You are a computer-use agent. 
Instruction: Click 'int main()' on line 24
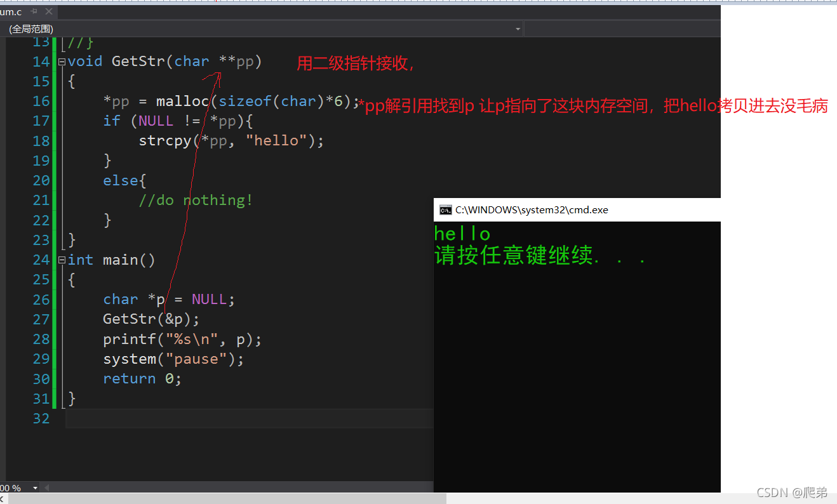tap(111, 260)
